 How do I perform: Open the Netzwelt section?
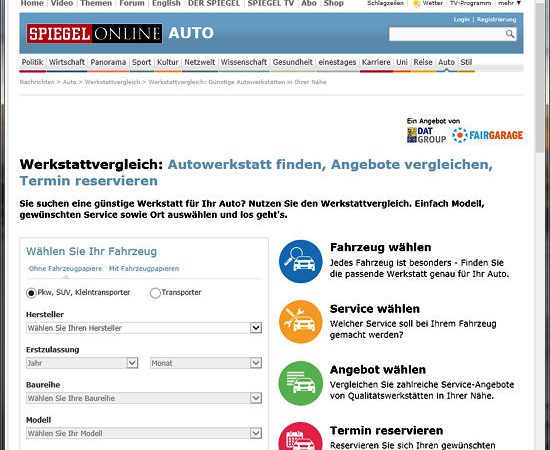click(x=200, y=62)
